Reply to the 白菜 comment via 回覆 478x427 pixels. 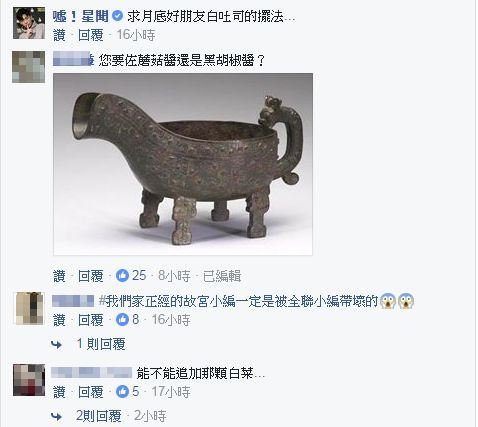[91, 392]
